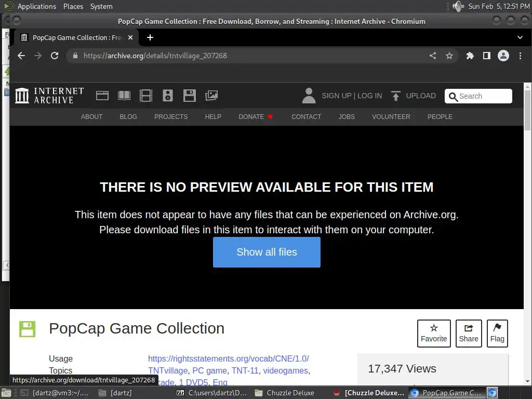
Task: Open the Software (floppy disk) icon in the Archive nav
Action: click(189, 96)
